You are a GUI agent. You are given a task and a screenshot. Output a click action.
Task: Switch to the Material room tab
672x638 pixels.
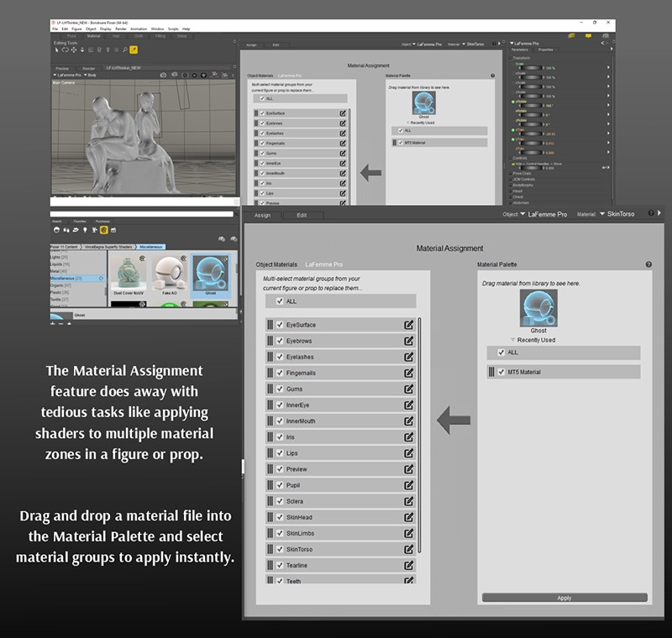(93, 36)
